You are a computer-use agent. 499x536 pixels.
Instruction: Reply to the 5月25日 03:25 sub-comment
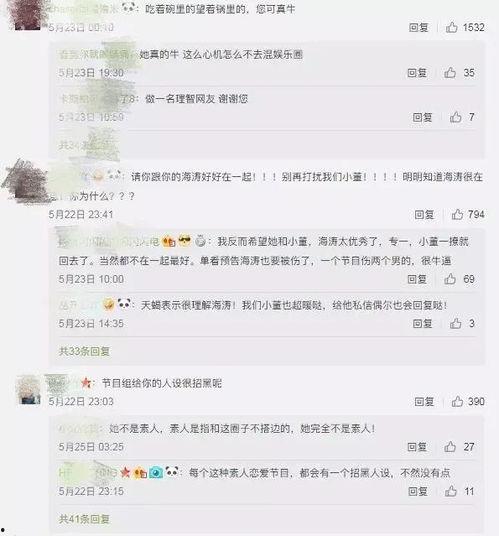pos(417,446)
